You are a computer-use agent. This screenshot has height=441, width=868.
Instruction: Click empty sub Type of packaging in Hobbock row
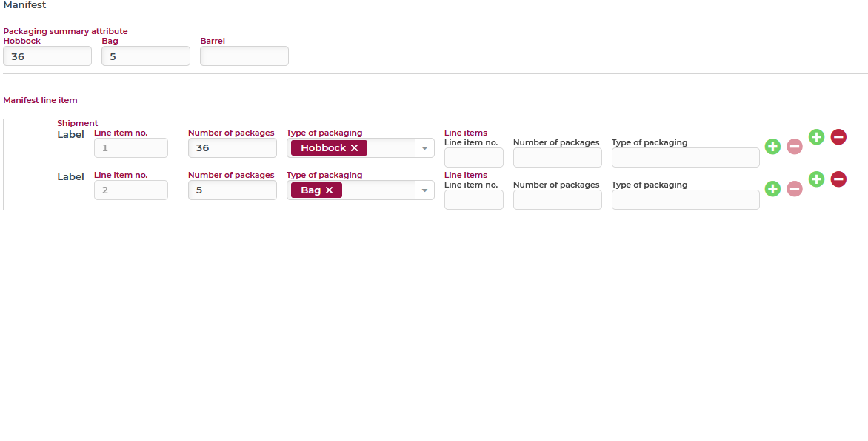685,157
